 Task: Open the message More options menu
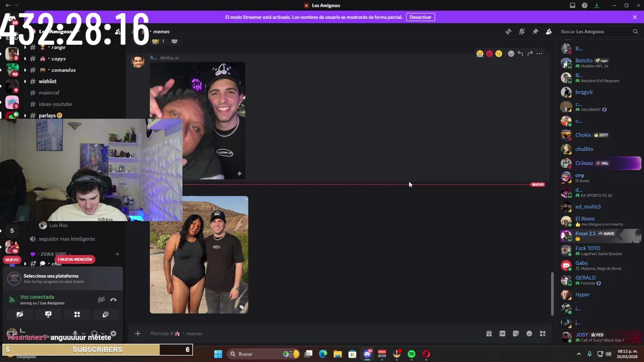(539, 53)
